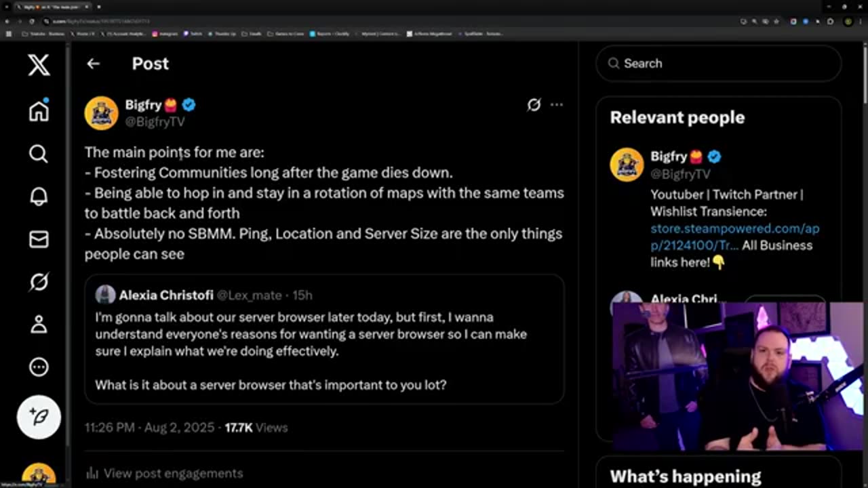Open the Chrome three-dot menu
This screenshot has width=868, height=488.
860,22
